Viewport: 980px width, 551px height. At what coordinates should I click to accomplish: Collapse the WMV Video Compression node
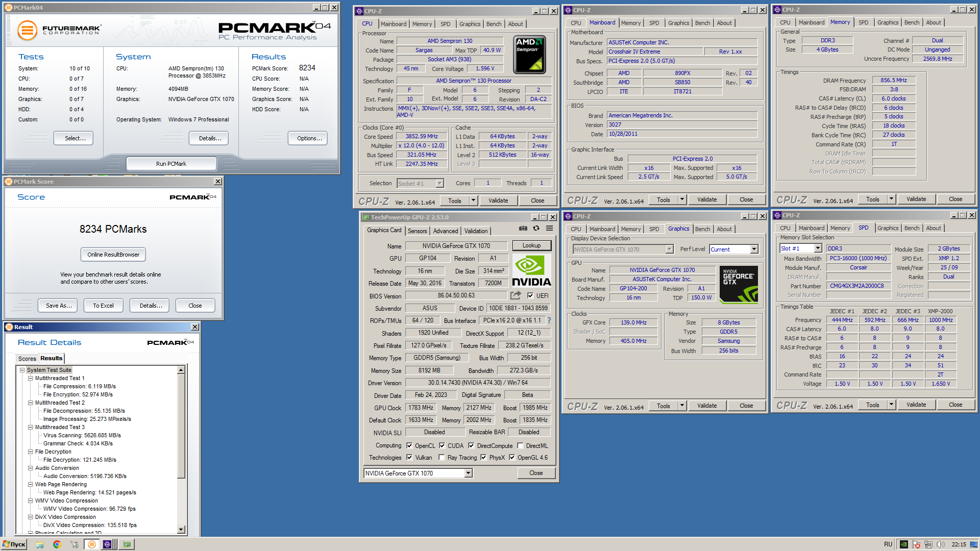(x=31, y=500)
